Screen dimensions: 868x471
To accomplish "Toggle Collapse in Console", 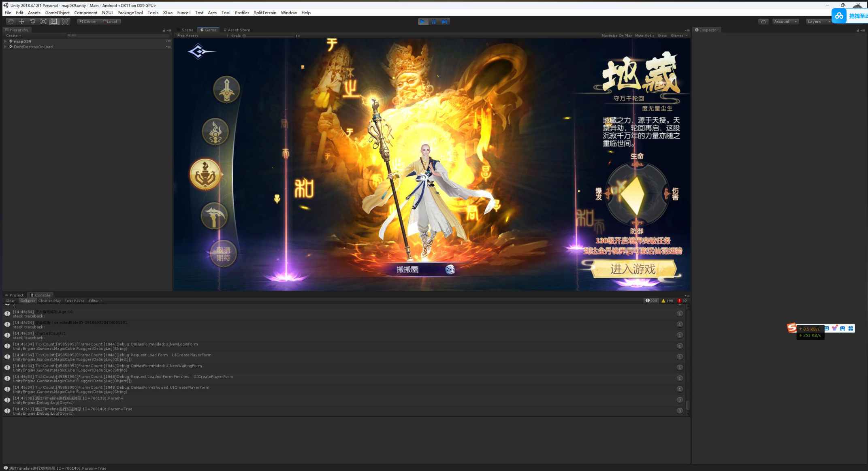I will 28,301.
